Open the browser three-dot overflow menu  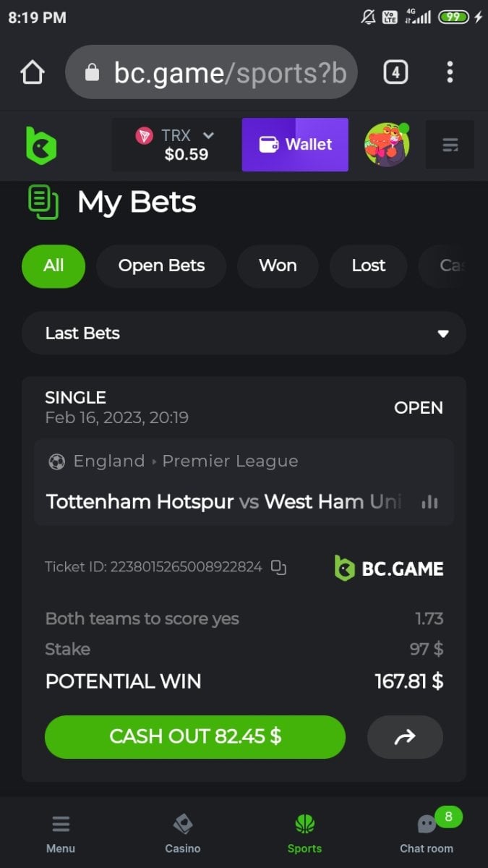450,72
